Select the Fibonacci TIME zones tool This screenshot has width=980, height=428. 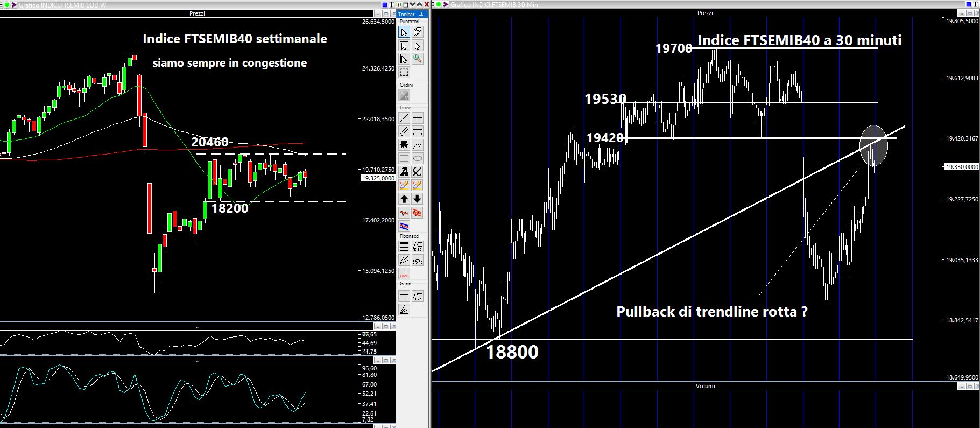pyautogui.click(x=404, y=273)
